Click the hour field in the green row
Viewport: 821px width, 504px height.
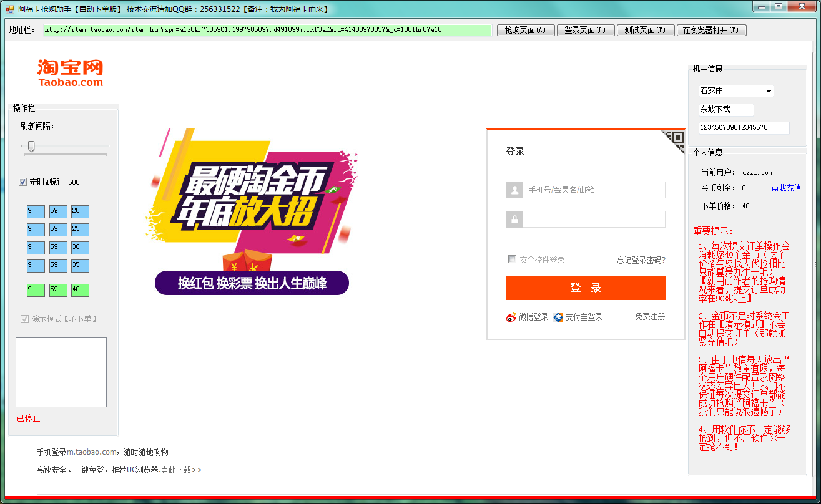pyautogui.click(x=36, y=290)
